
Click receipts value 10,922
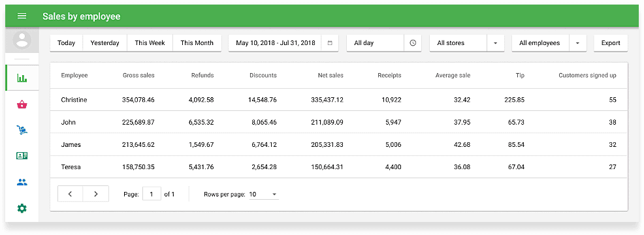coord(391,100)
